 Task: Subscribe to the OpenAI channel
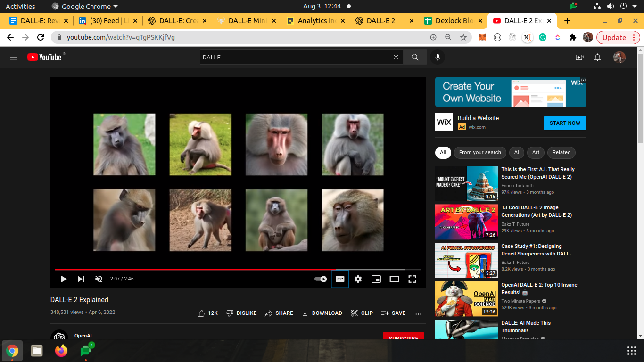point(404,337)
